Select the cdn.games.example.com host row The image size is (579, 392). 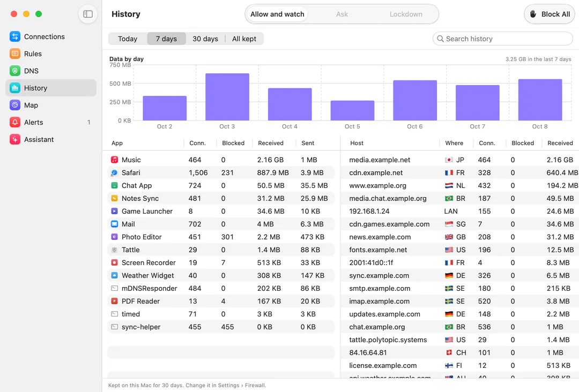point(460,224)
